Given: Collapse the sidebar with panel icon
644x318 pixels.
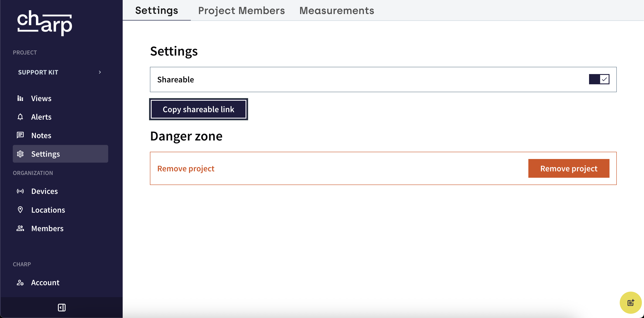Looking at the screenshot, I should tap(62, 308).
